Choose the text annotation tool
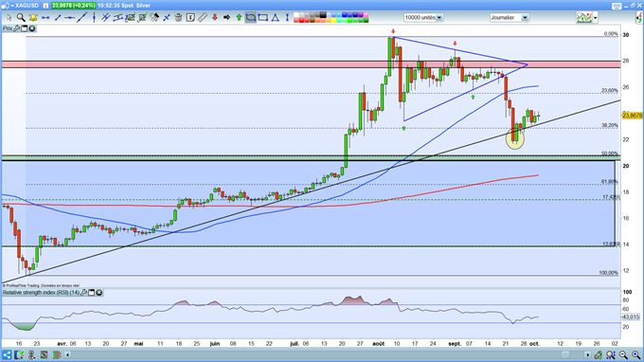The width and height of the screenshot is (644, 362). point(190,18)
